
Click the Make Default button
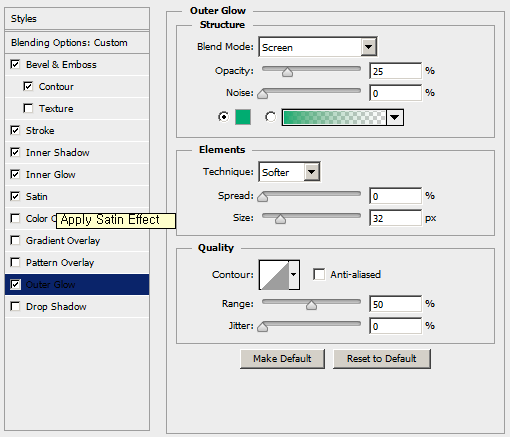(282, 359)
